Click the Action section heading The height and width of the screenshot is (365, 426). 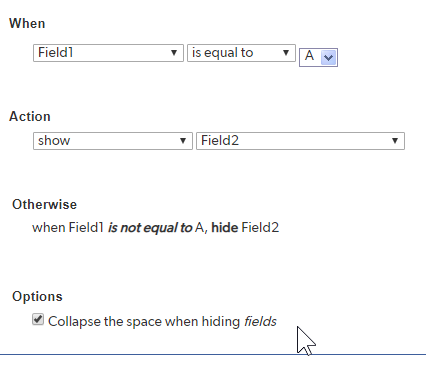pos(30,116)
